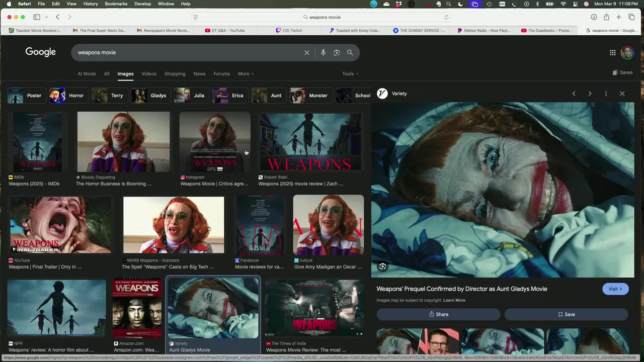Open the Google account profile avatar
This screenshot has width=644, height=362.
[627, 52]
